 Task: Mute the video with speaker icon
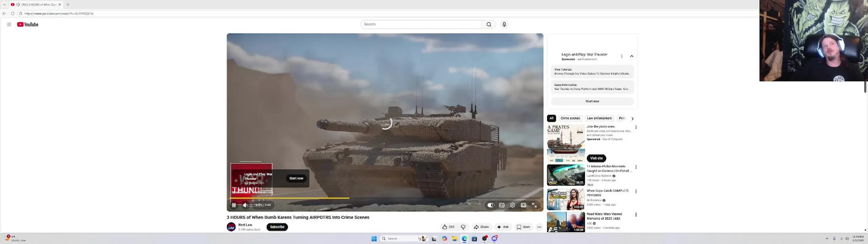pyautogui.click(x=245, y=205)
